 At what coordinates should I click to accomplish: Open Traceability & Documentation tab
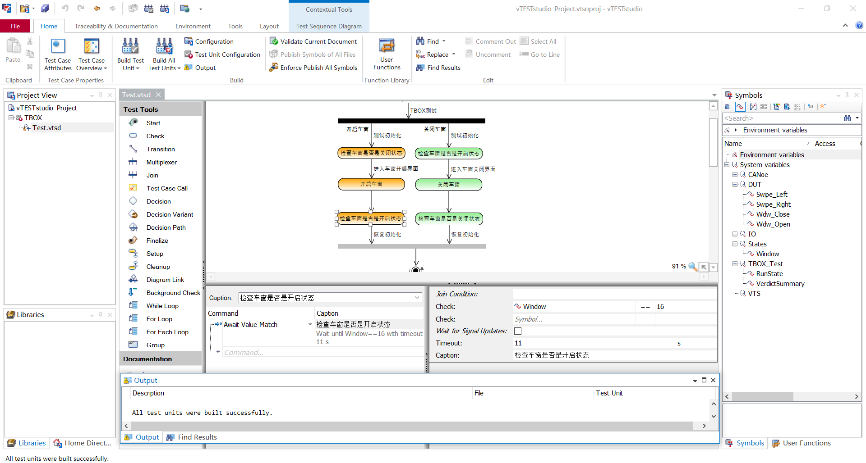point(117,26)
